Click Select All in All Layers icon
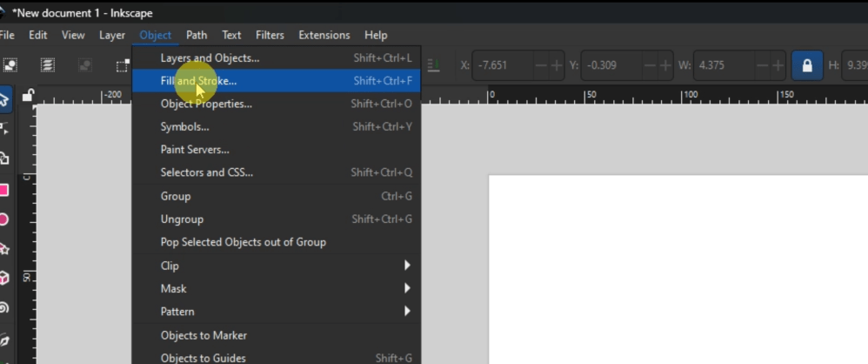Image resolution: width=868 pixels, height=364 pixels. tap(48, 65)
